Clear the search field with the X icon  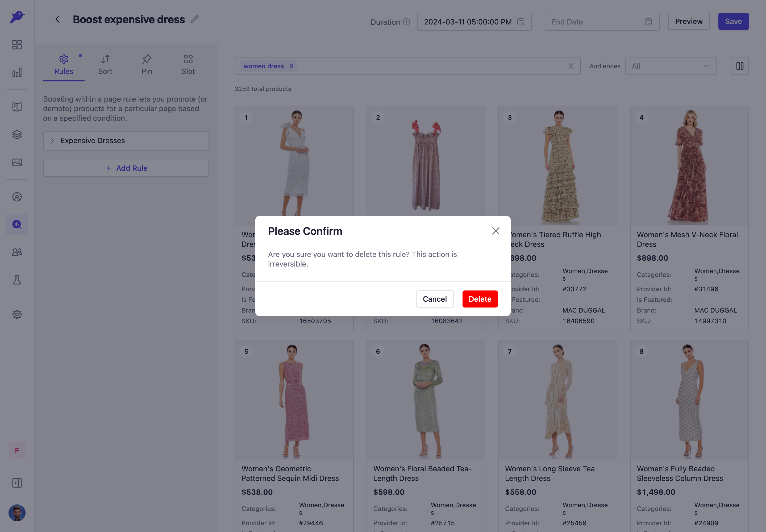[571, 66]
